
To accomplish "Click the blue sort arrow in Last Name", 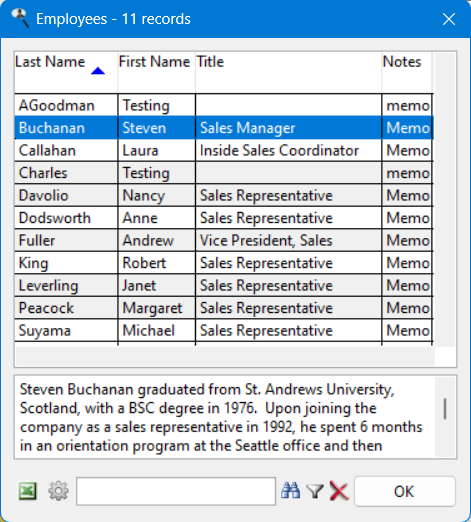I will (98, 71).
